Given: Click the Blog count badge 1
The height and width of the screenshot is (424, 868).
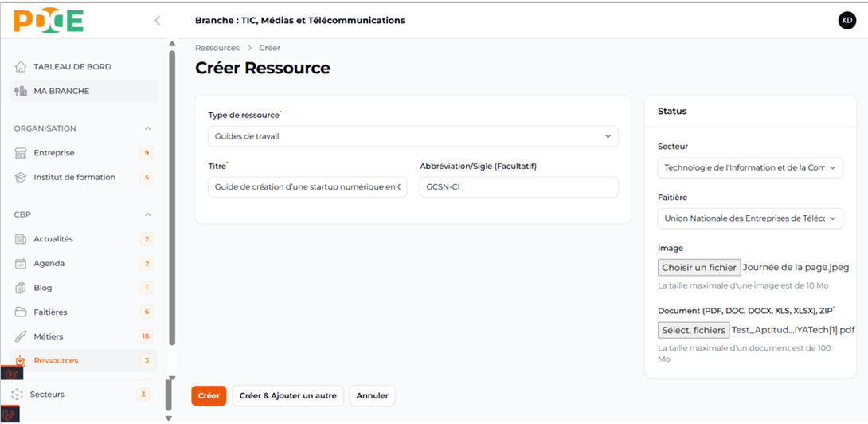Looking at the screenshot, I should click(x=147, y=288).
